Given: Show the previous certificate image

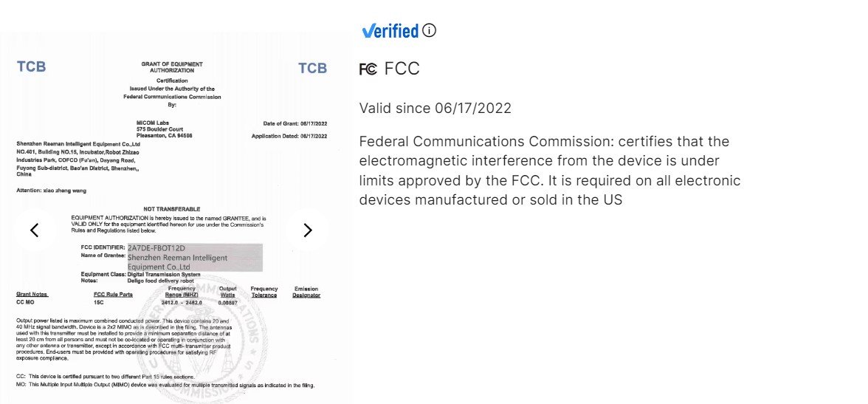Looking at the screenshot, I should pyautogui.click(x=34, y=230).
